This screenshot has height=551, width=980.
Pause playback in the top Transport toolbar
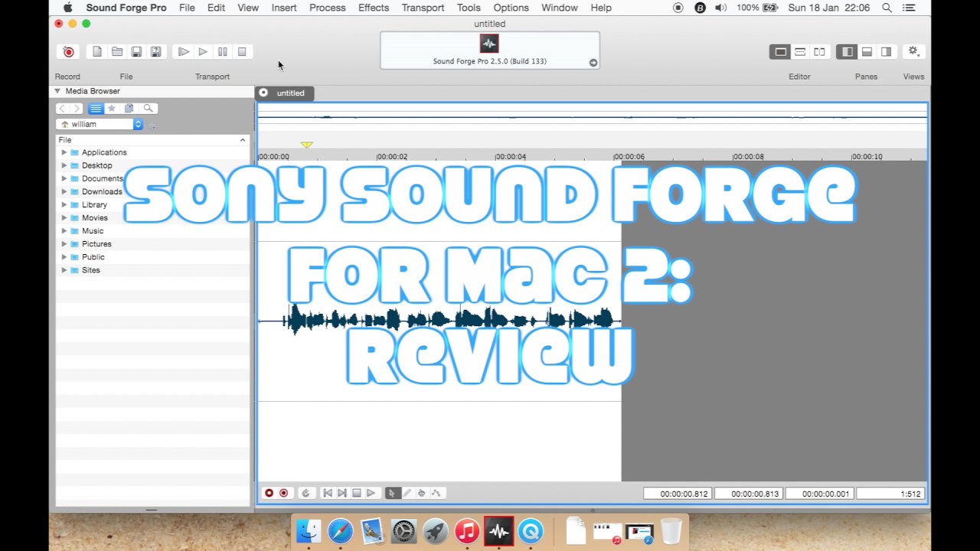223,52
